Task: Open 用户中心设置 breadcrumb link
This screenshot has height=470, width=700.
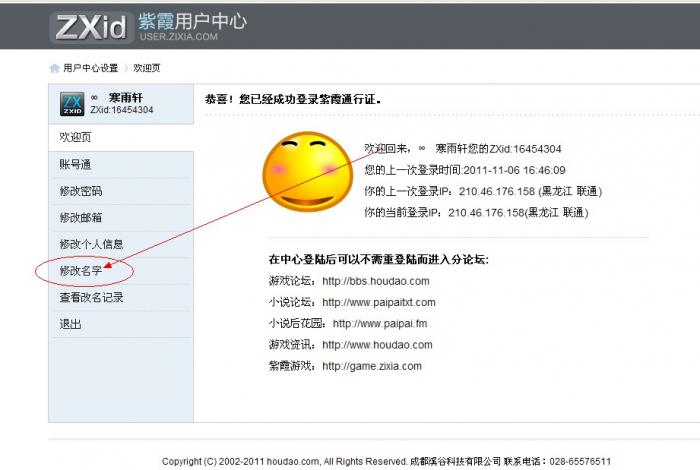Action: [91, 68]
